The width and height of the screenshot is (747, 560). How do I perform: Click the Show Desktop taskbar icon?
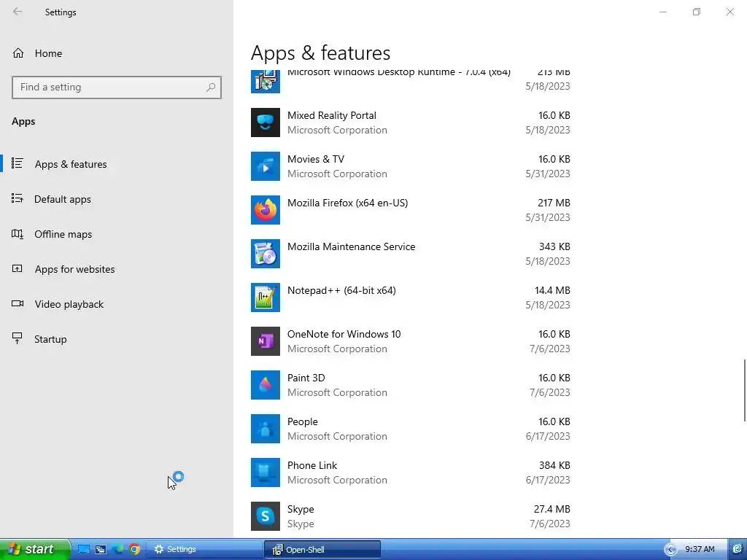84,550
